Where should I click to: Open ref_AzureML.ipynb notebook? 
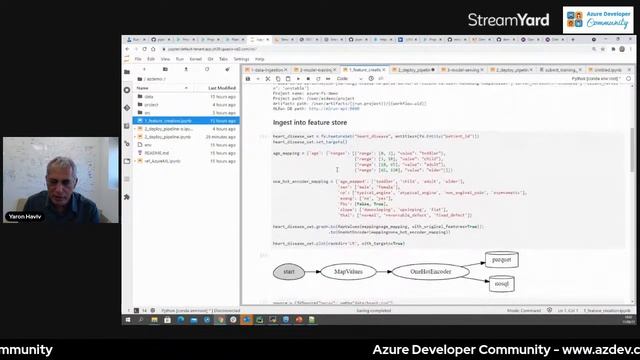[x=187, y=161]
